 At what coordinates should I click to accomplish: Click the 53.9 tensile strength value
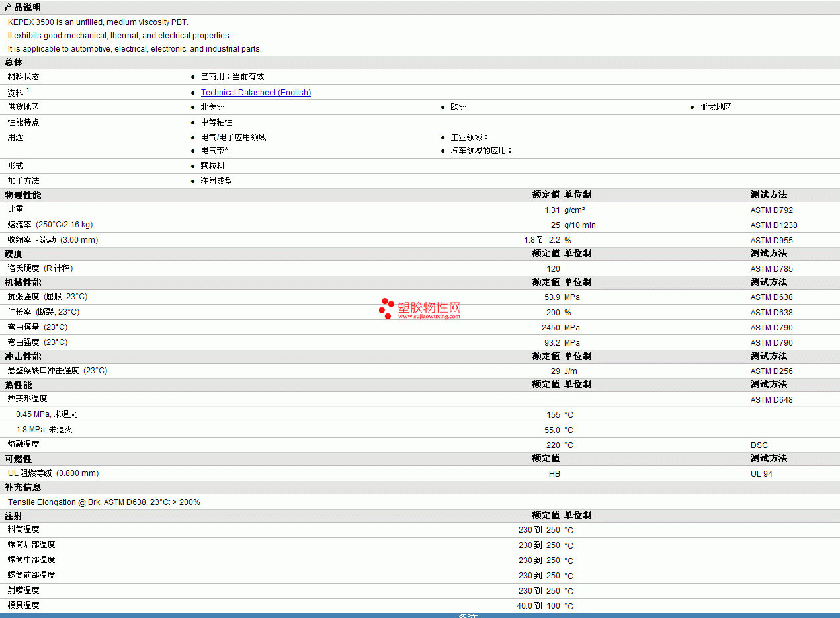[552, 297]
